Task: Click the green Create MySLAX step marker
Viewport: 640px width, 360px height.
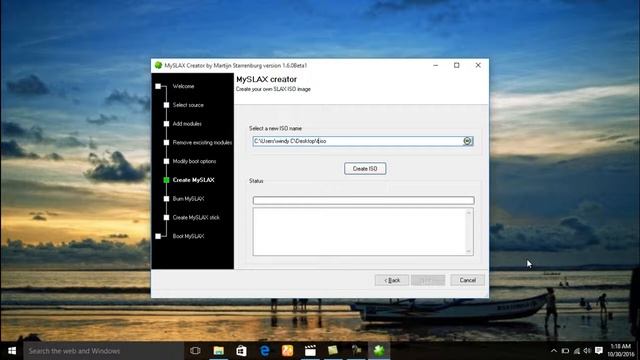Action: (166, 180)
